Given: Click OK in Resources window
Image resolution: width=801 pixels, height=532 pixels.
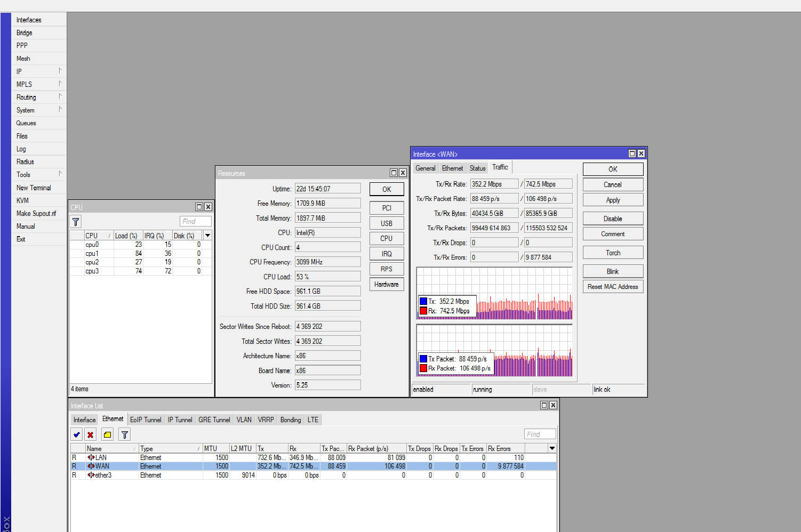Looking at the screenshot, I should point(387,189).
